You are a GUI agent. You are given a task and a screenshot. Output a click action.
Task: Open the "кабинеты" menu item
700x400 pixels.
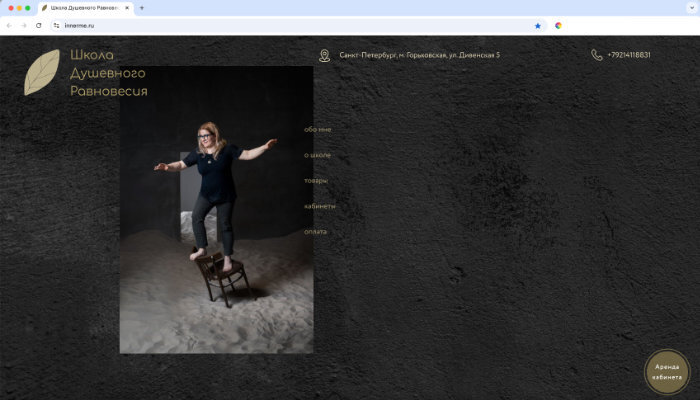pyautogui.click(x=319, y=206)
